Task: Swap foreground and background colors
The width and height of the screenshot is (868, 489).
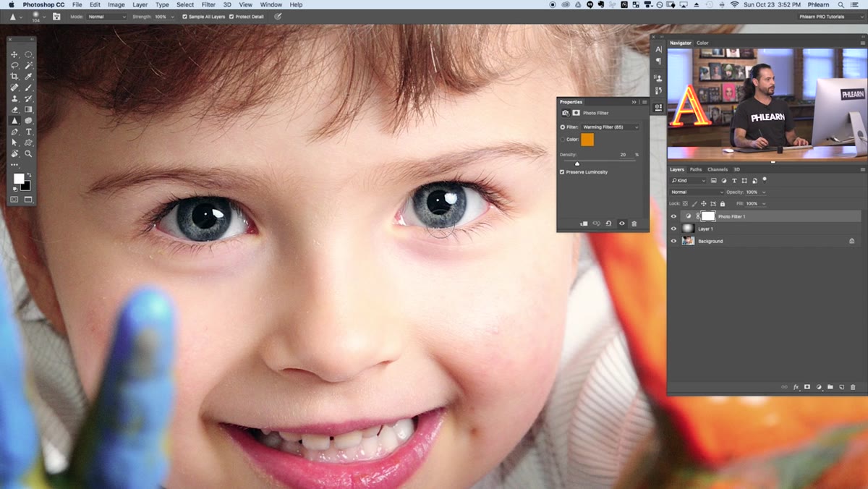Action: point(29,174)
